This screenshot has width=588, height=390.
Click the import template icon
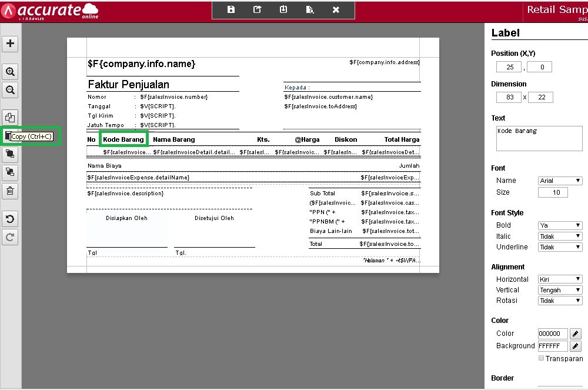point(283,9)
